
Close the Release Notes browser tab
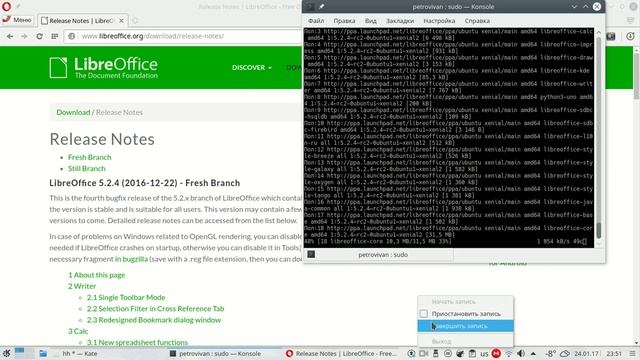121,20
